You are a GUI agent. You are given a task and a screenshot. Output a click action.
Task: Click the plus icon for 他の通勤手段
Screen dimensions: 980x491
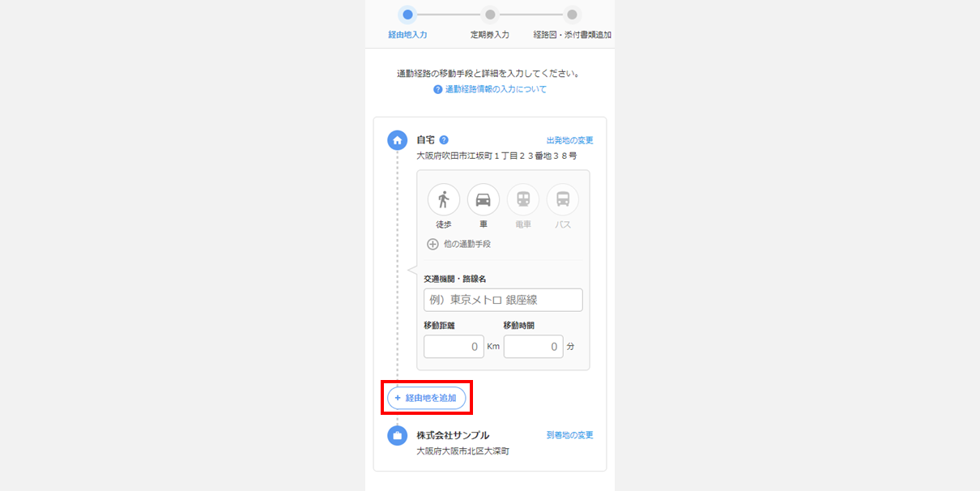tap(432, 244)
